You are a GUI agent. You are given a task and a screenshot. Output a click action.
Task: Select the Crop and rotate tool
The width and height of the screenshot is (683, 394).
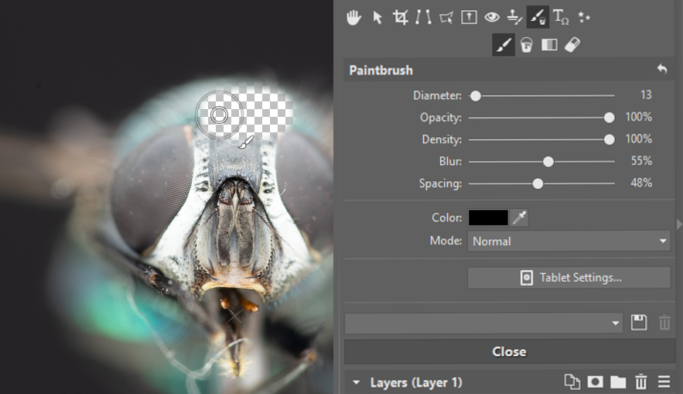tap(400, 17)
